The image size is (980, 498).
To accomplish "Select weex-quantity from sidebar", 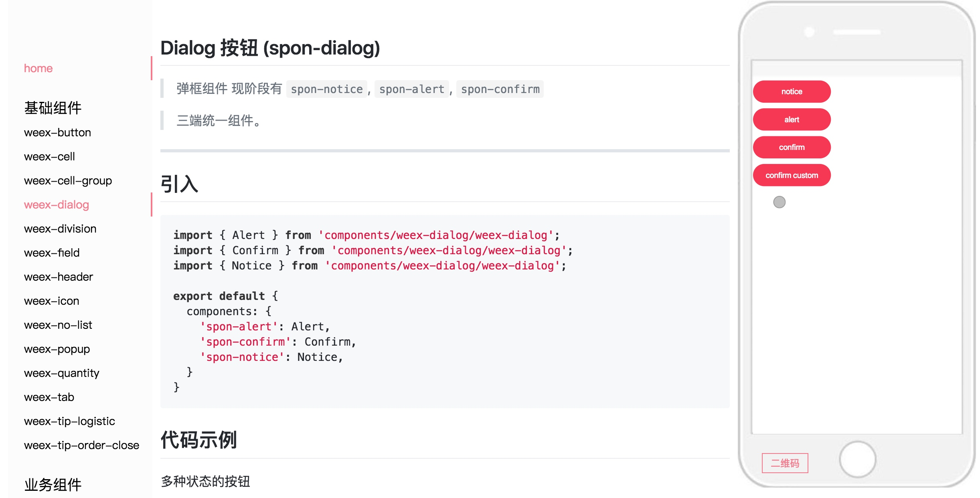I will 61,373.
